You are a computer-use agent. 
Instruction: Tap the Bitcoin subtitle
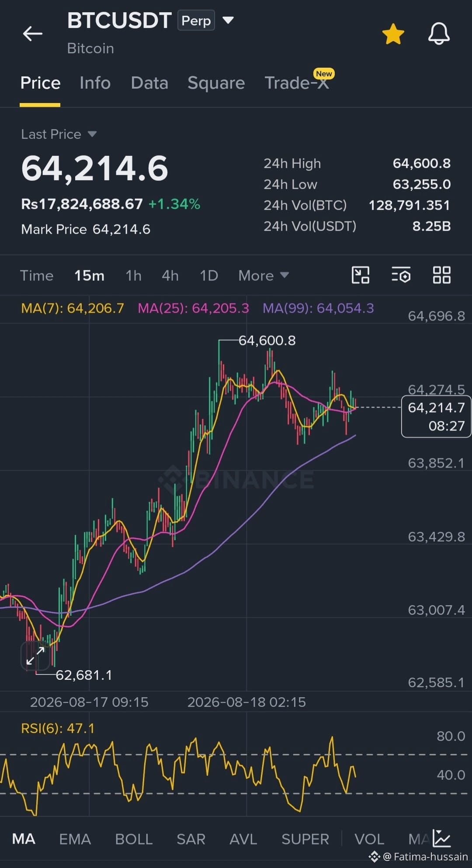[90, 48]
